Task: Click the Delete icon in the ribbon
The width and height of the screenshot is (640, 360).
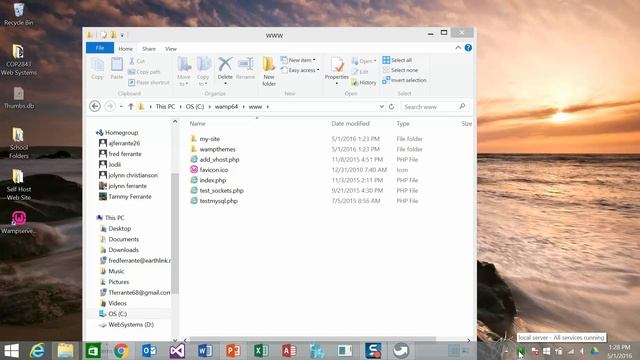Action: click(225, 64)
